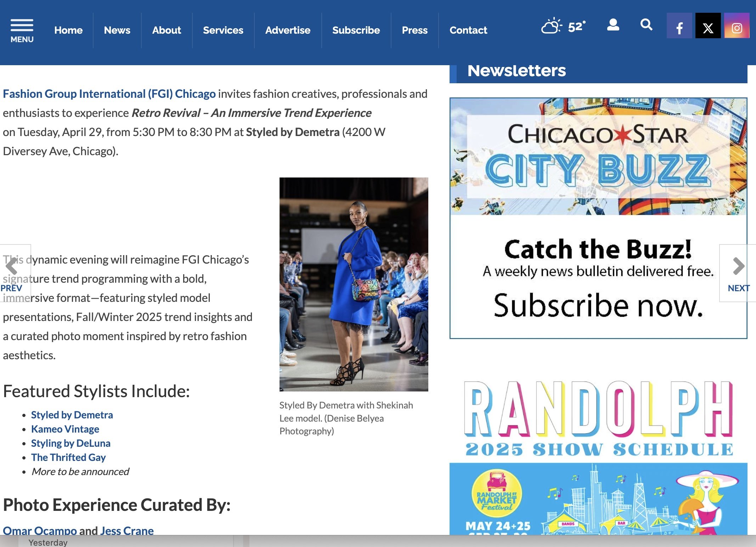Open the Press menu item
The image size is (756, 547).
[x=414, y=30]
